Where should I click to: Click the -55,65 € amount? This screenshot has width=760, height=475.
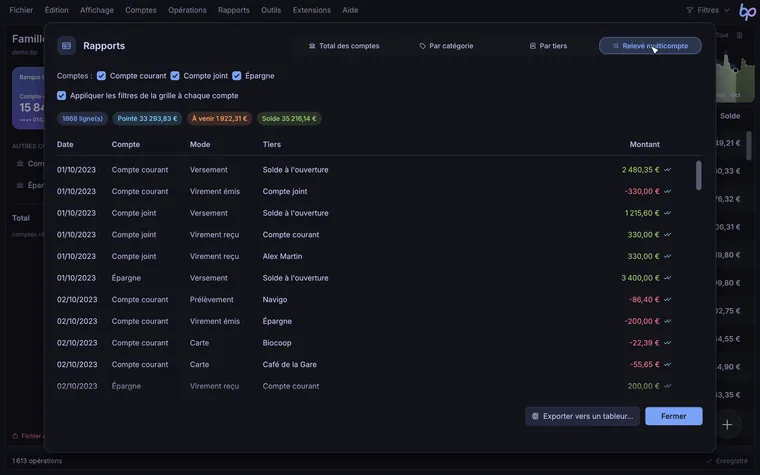coord(644,364)
